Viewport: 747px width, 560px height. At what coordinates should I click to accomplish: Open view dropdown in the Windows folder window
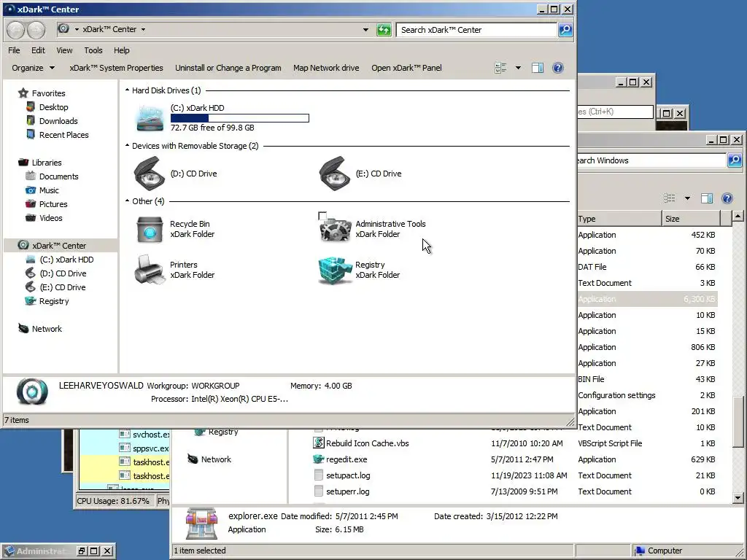[687, 198]
